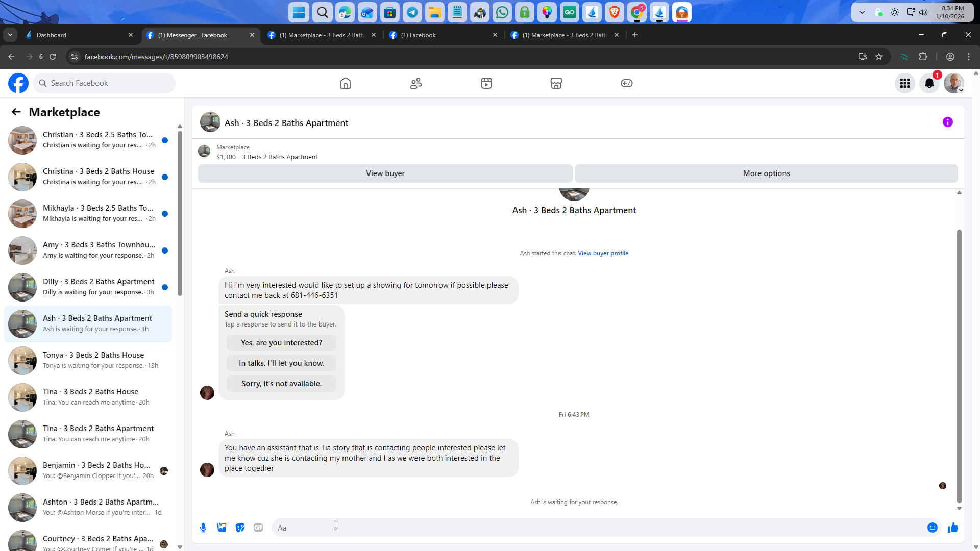Screen dimensions: 980x551
Task: Expand the system tray hidden icons chevron
Action: point(862,12)
